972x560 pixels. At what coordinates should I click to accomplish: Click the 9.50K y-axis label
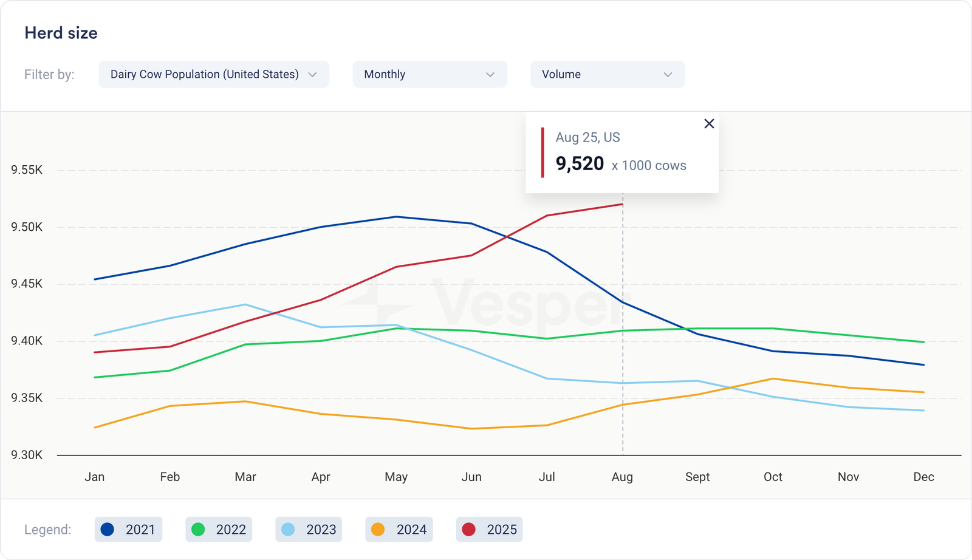[27, 227]
